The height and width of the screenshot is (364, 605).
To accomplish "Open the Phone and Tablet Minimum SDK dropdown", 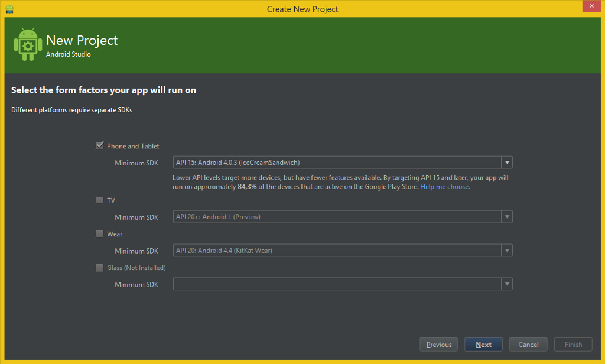I will click(507, 162).
